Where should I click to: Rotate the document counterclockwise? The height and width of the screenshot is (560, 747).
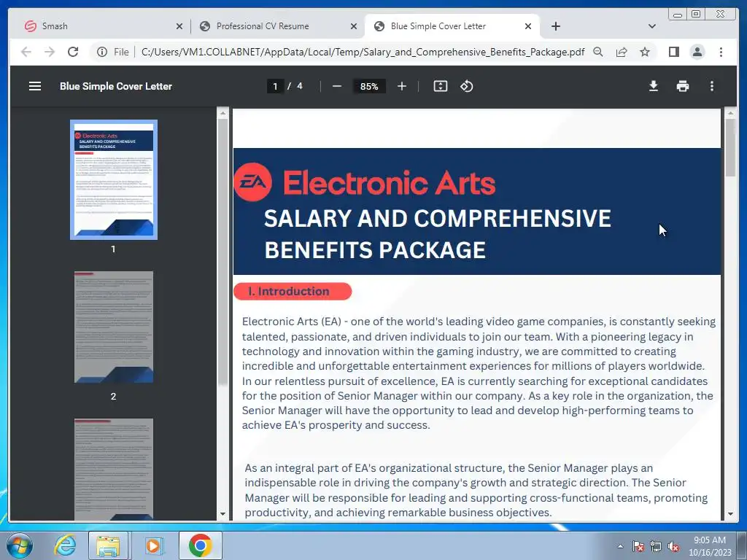[x=466, y=86]
